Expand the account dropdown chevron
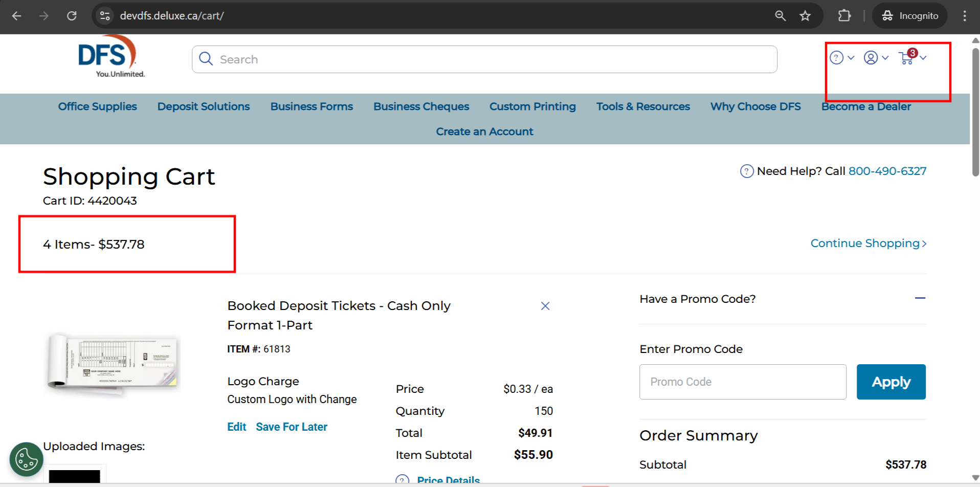Image resolution: width=980 pixels, height=487 pixels. click(885, 58)
